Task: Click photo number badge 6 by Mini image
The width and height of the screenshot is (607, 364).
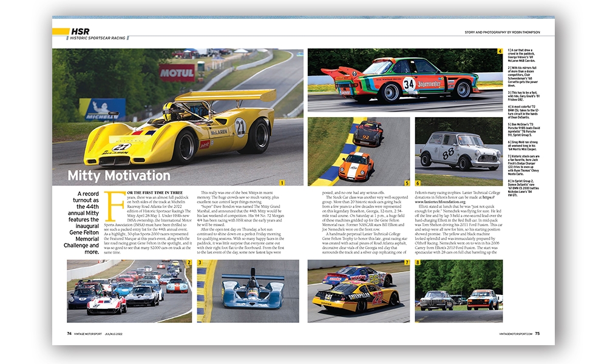Action: (x=418, y=183)
